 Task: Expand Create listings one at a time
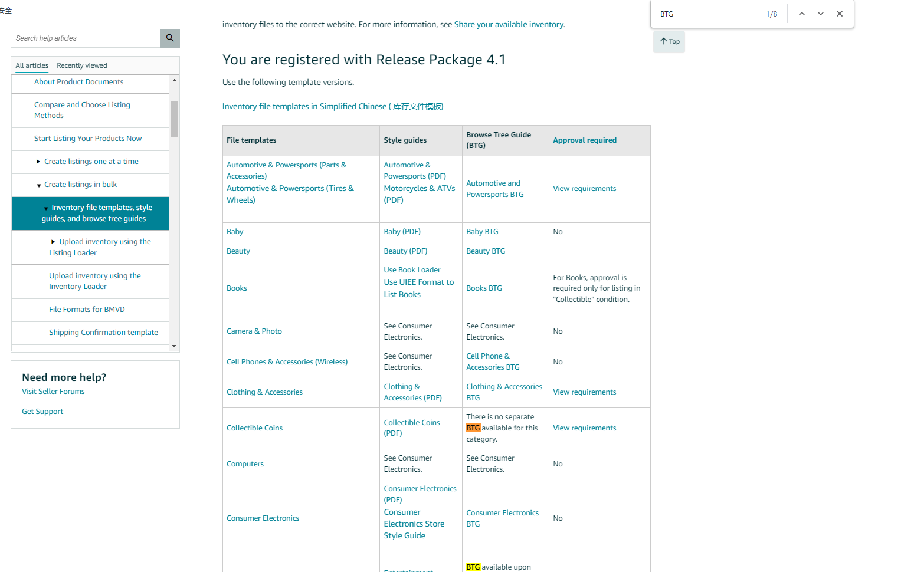(38, 162)
